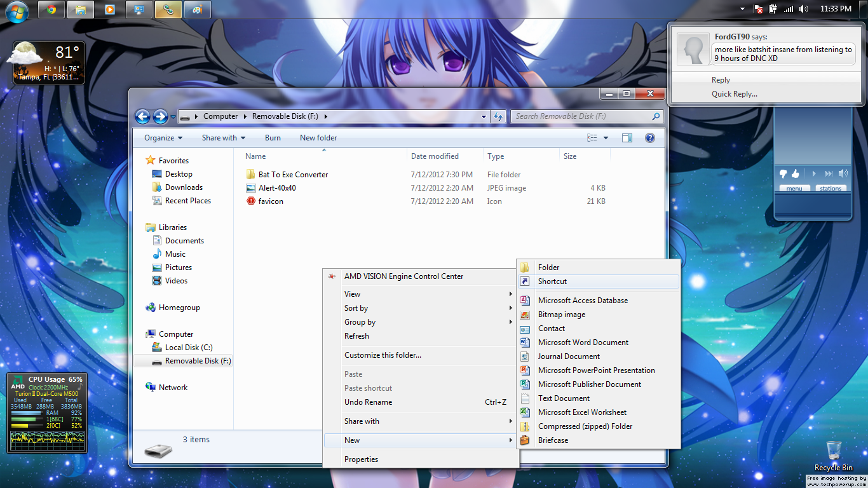Click Reply in the FordGT90 message popup
The width and height of the screenshot is (868, 488).
(721, 80)
